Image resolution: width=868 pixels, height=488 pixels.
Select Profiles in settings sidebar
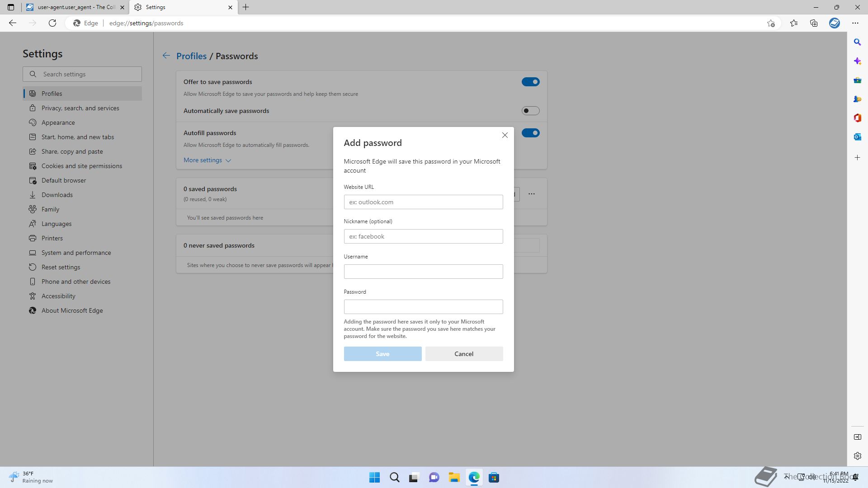pyautogui.click(x=82, y=94)
